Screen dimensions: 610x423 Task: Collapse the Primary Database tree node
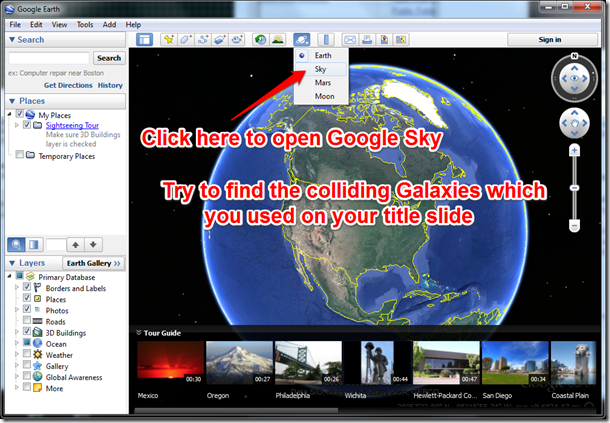click(10, 276)
